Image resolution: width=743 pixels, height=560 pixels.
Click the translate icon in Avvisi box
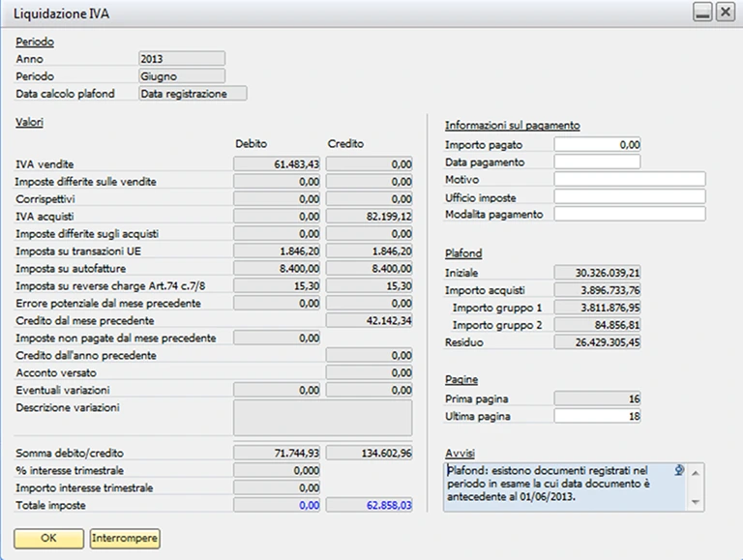tap(679, 470)
